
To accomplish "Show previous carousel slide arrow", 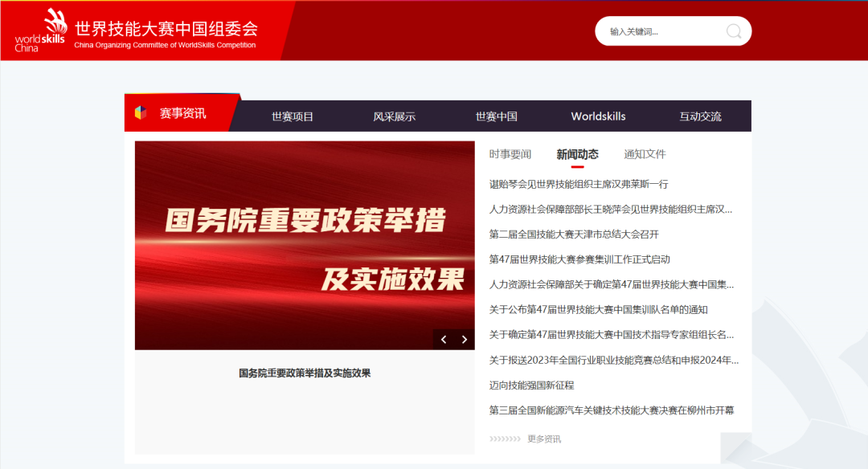I will 444,340.
